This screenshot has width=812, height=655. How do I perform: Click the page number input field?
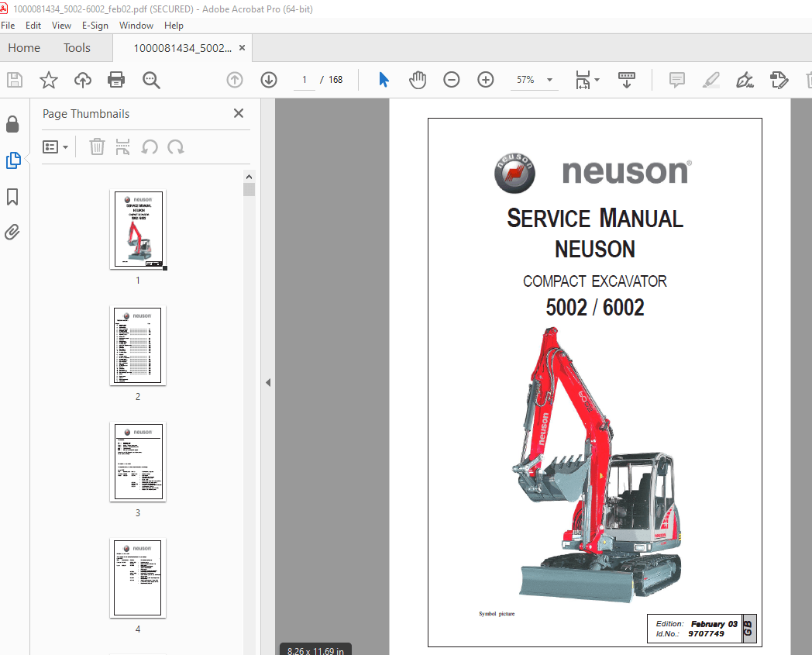coord(304,80)
